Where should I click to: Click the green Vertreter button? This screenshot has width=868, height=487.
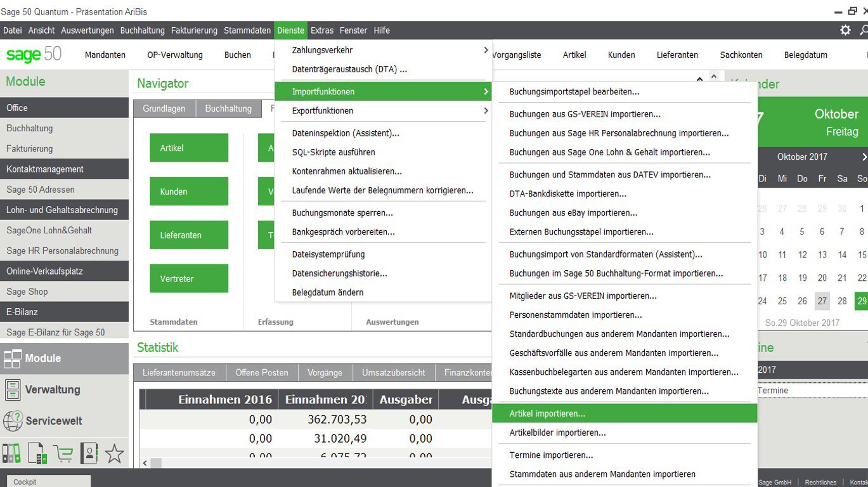(189, 278)
